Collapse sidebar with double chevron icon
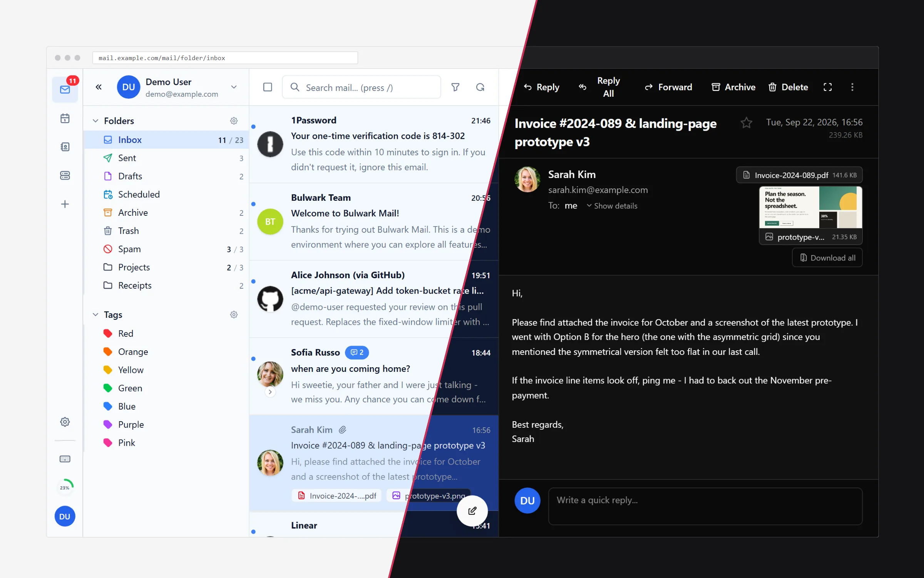Image resolution: width=924 pixels, height=578 pixels. [x=99, y=87]
